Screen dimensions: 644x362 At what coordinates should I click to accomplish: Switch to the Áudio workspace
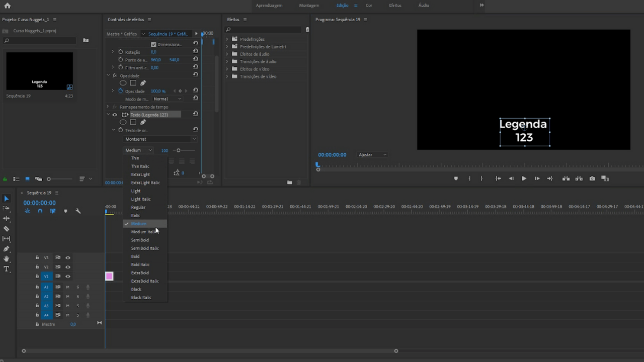pyautogui.click(x=424, y=6)
